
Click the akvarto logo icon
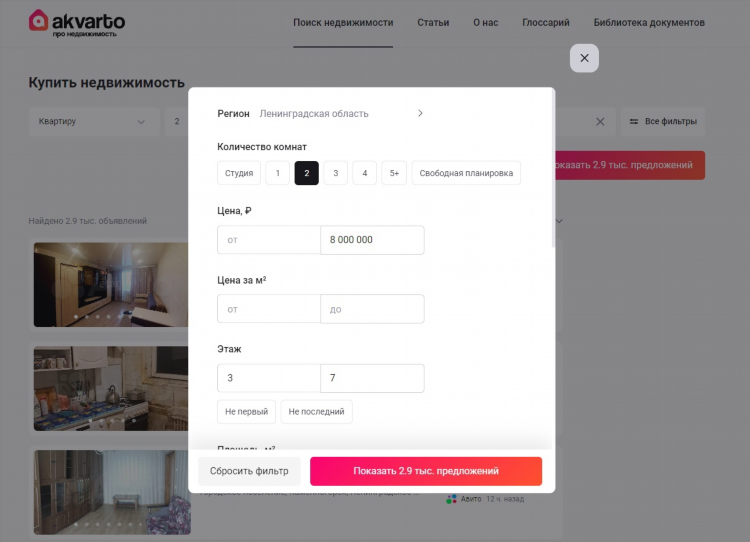(x=38, y=20)
